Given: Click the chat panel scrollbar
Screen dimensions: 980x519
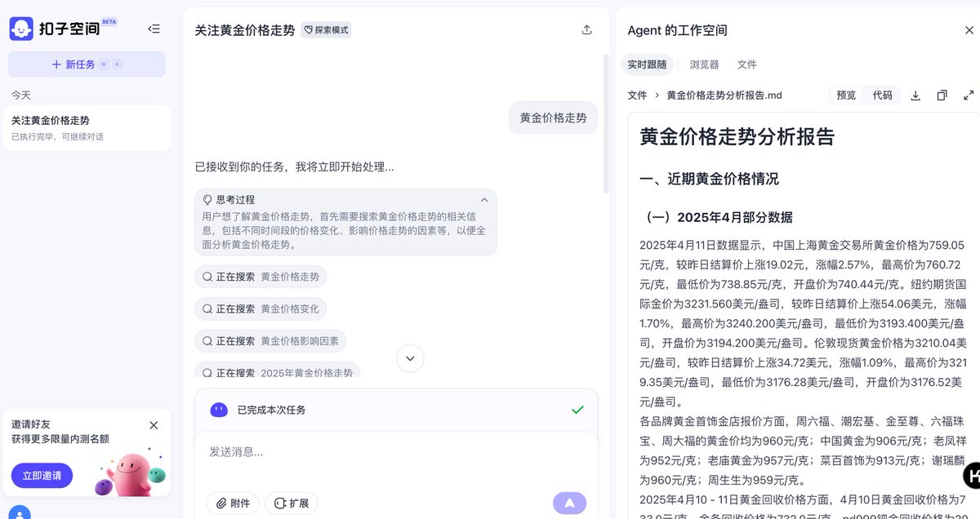Looking at the screenshot, I should coord(605,124).
